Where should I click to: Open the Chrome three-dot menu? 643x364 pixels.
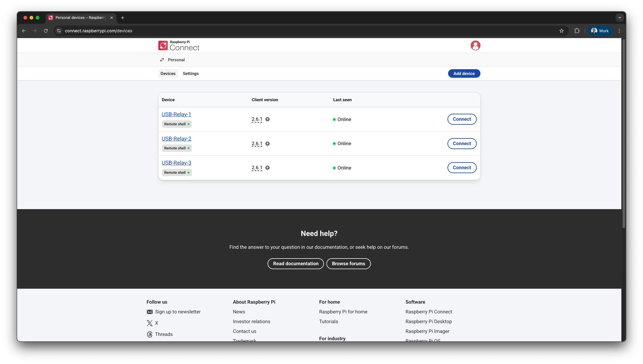tap(619, 31)
